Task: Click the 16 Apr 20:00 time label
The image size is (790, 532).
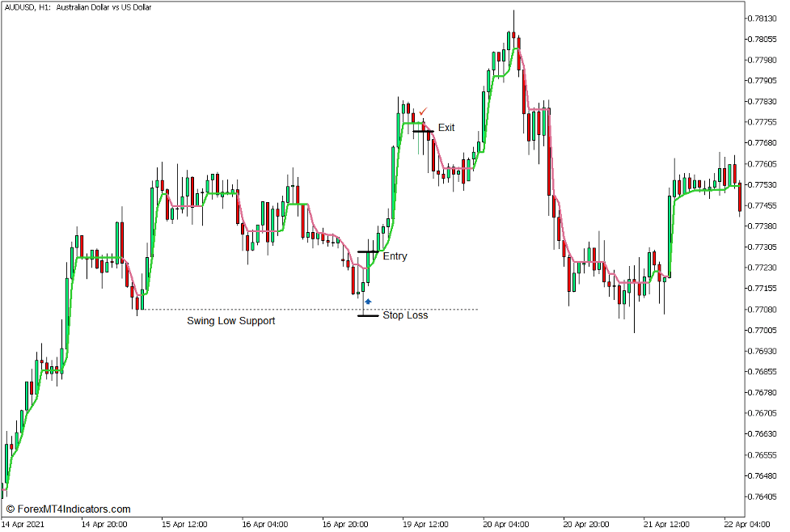Action: [x=344, y=524]
